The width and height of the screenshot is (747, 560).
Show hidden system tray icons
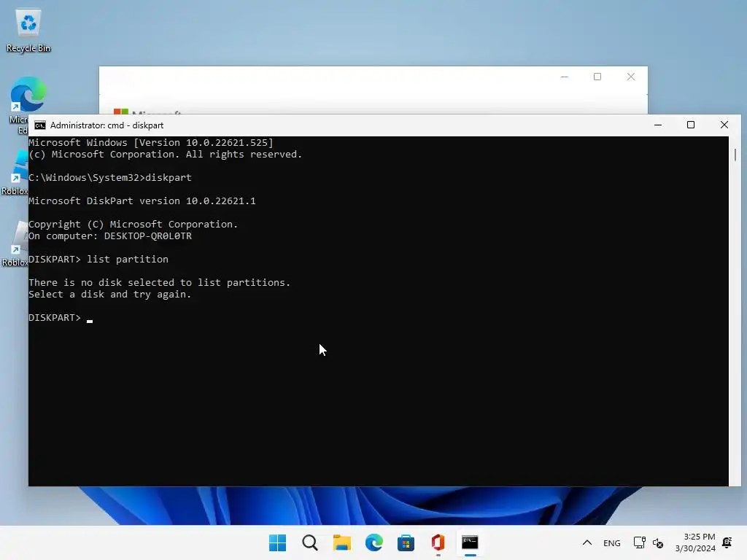pyautogui.click(x=587, y=542)
